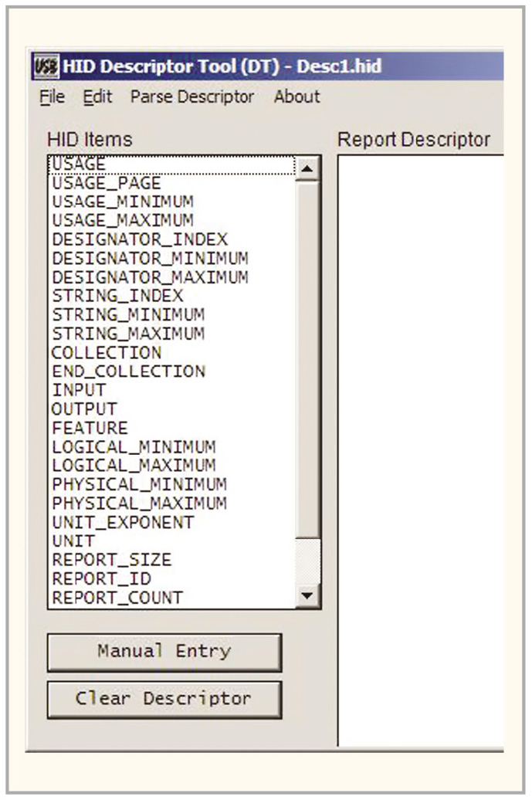Open the File menu
The height and width of the screenshot is (800, 532).
pyautogui.click(x=52, y=97)
